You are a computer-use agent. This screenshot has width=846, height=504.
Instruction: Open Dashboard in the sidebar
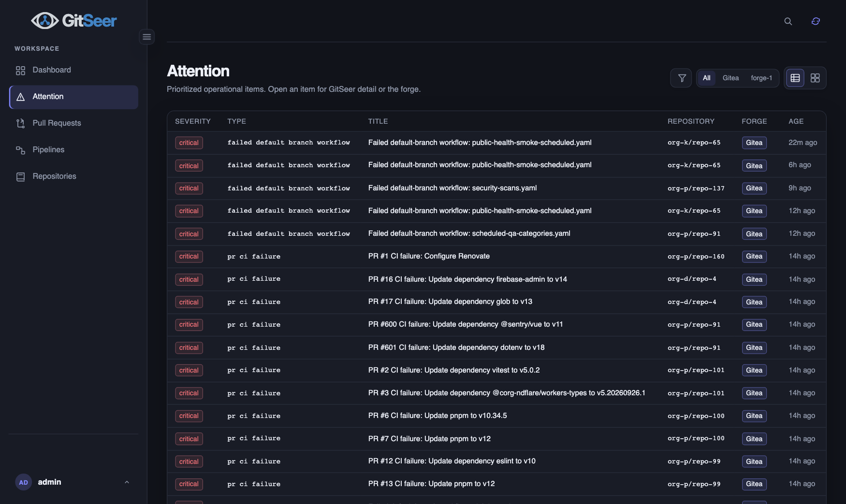[73, 70]
